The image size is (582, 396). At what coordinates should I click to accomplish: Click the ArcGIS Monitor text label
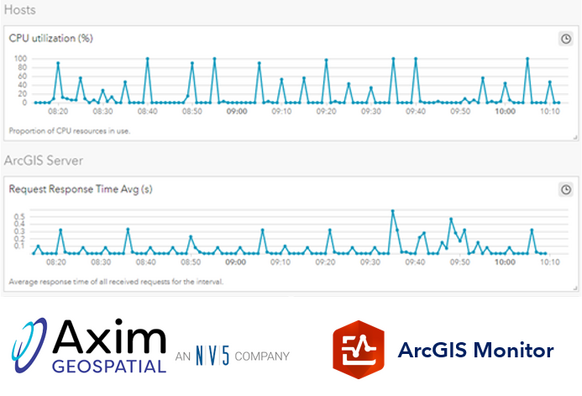point(476,350)
